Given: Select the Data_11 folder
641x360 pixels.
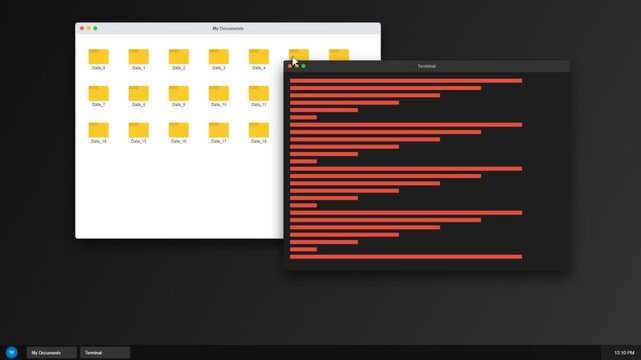Looking at the screenshot, I should tap(259, 94).
